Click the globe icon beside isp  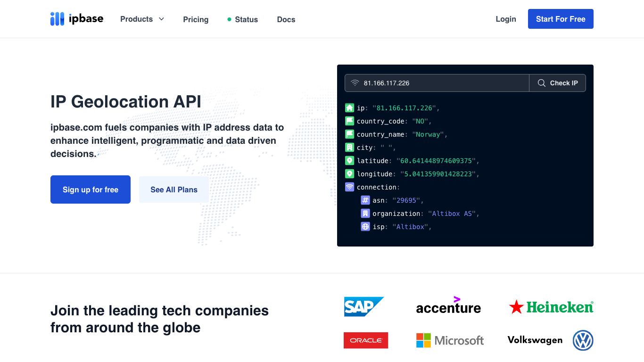click(365, 227)
